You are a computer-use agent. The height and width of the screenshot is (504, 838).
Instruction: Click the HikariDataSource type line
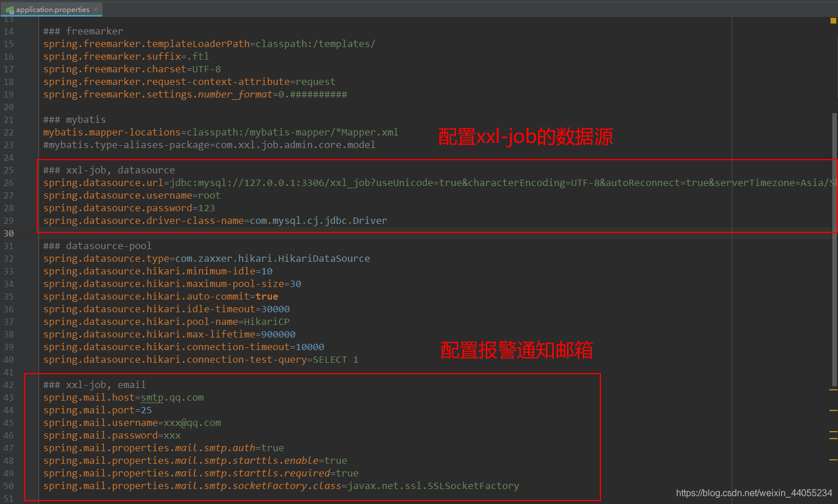207,258
